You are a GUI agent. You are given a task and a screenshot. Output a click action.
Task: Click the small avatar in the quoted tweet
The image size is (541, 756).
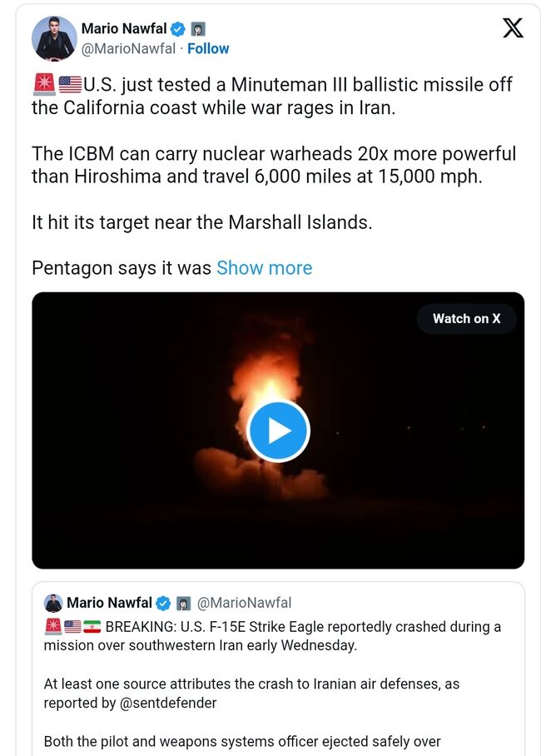click(x=53, y=603)
